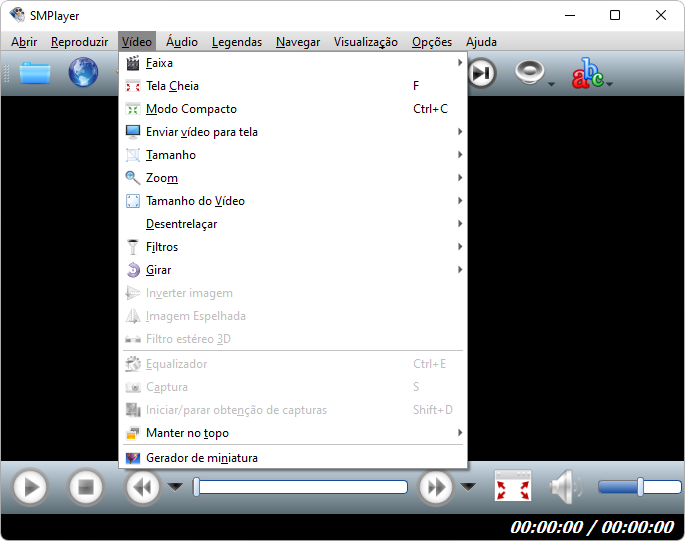The width and height of the screenshot is (685, 541).
Task: Expand Tamanho do Vídeo submenu
Action: click(x=293, y=201)
